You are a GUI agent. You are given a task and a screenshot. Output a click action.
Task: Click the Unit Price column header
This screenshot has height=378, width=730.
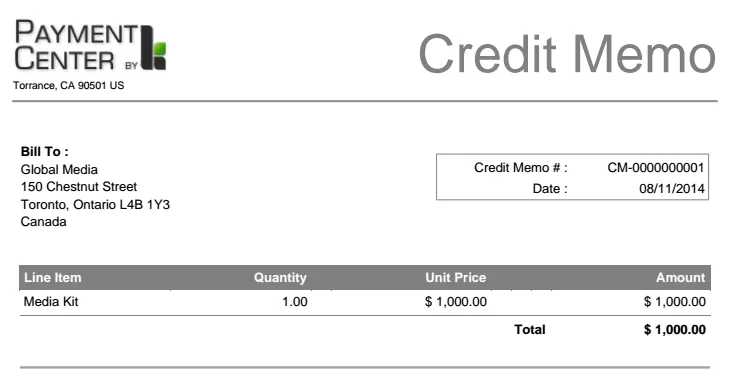tap(456, 277)
